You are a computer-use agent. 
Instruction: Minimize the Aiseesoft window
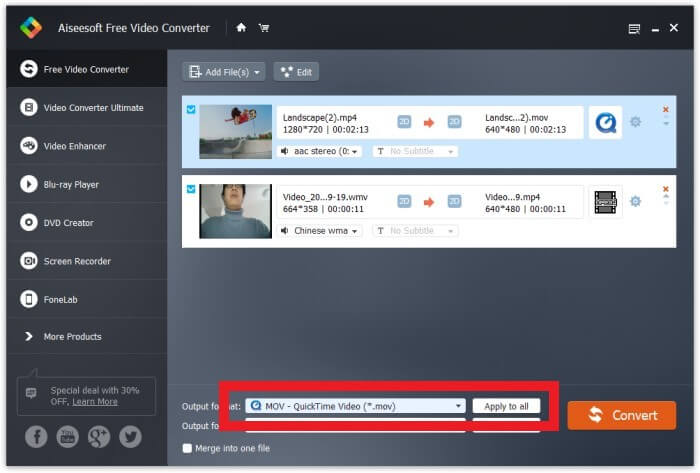click(655, 29)
